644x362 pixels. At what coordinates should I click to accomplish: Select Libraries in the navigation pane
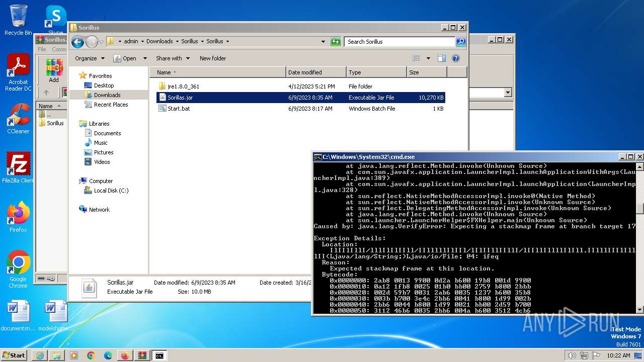(99, 124)
